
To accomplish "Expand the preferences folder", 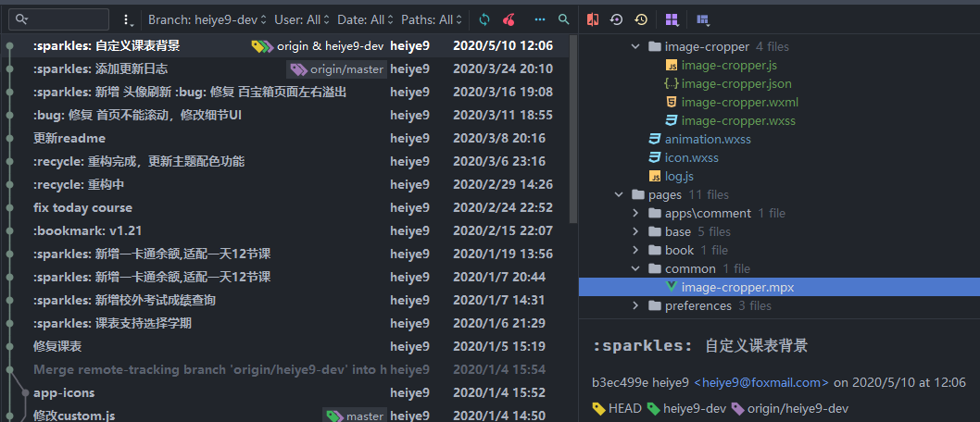I will [x=635, y=305].
